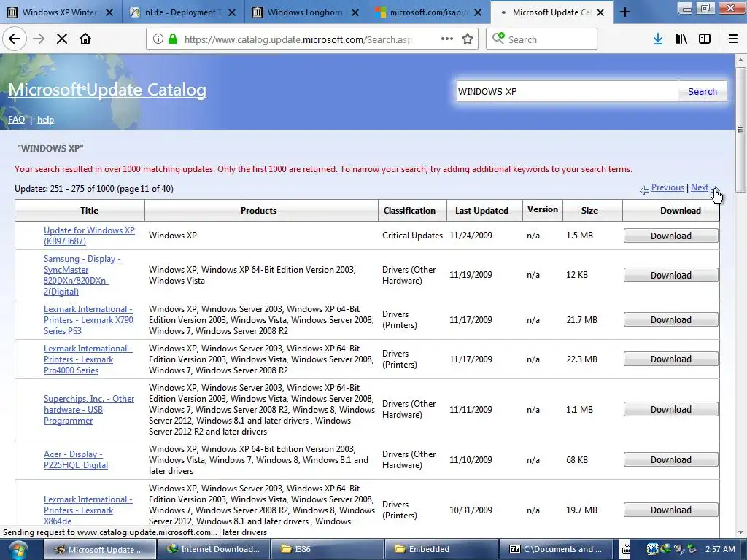This screenshot has width=747, height=560.
Task: Open the page actions three-dot menu
Action: (447, 39)
